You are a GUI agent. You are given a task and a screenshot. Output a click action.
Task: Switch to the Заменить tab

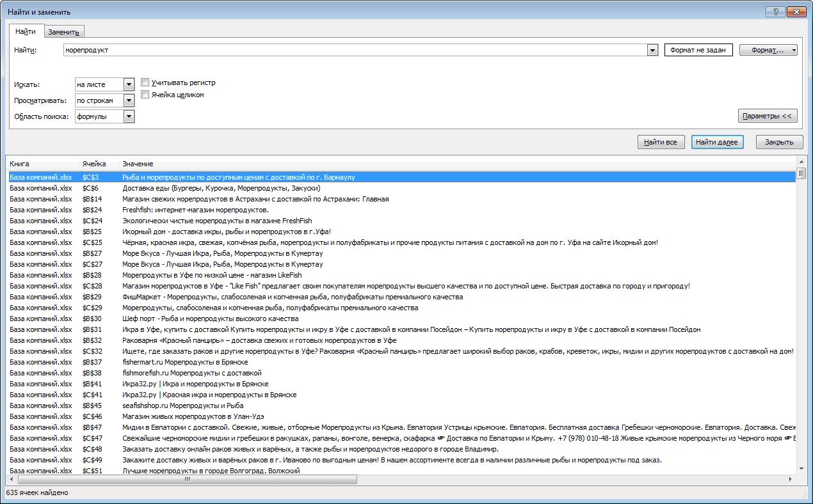point(63,32)
